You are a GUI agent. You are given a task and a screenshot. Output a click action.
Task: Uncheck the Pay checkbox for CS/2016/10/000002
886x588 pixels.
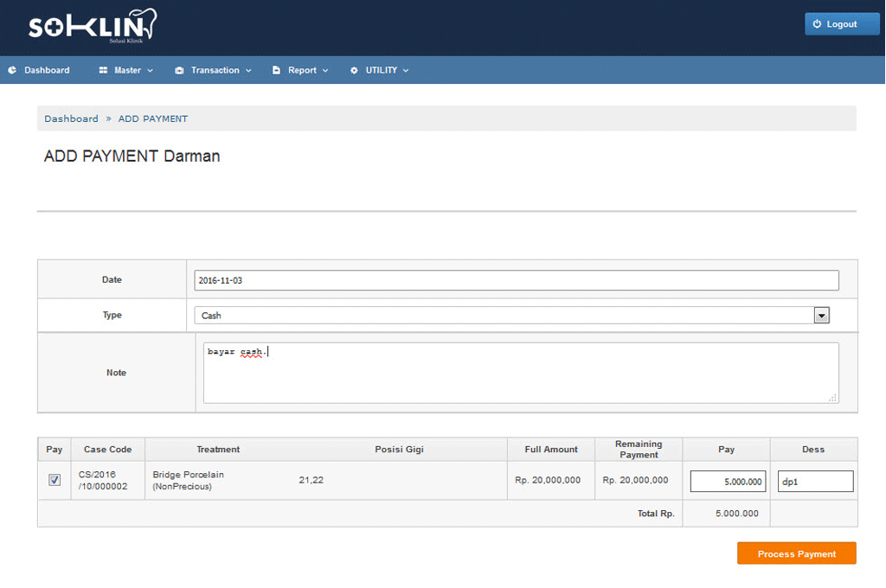[x=55, y=480]
